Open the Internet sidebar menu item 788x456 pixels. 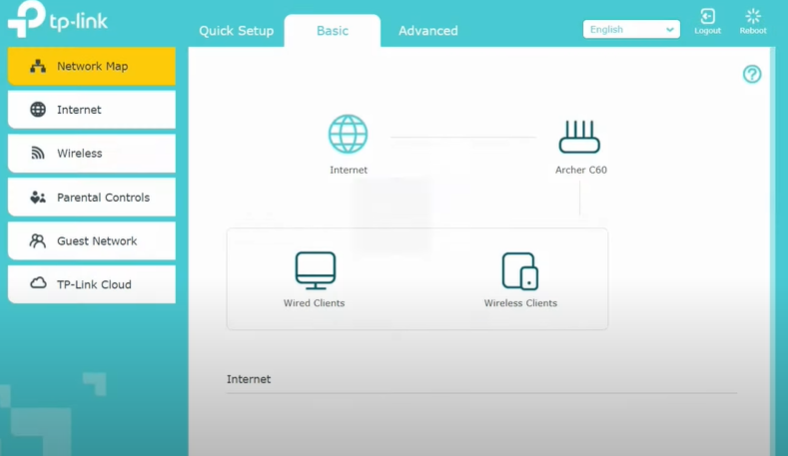92,110
